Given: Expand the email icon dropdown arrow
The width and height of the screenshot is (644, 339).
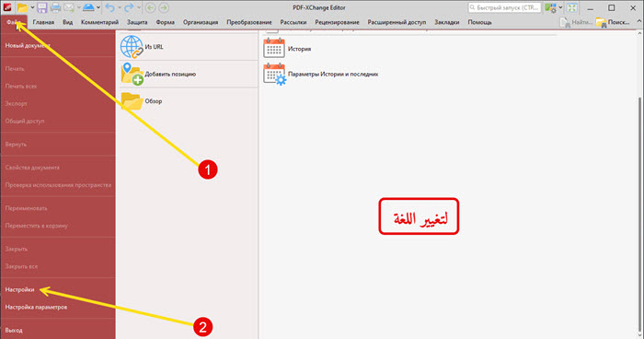Looking at the screenshot, I should click(78, 7).
